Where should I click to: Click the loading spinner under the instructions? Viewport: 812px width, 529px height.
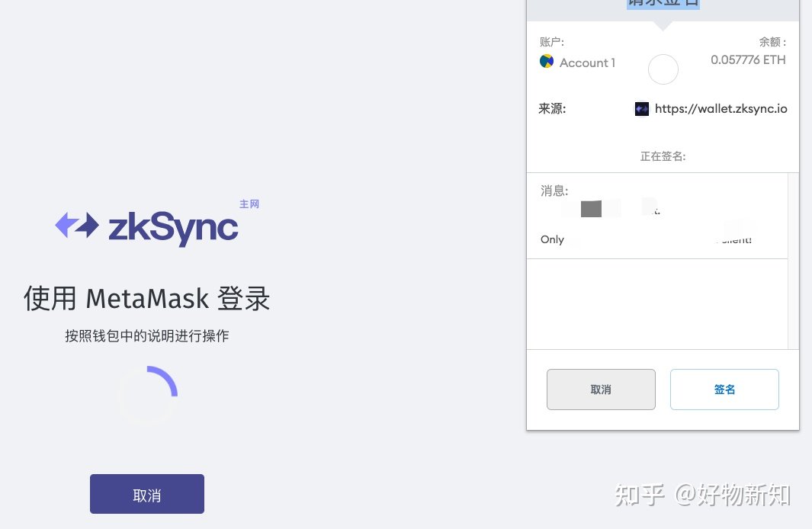(148, 396)
